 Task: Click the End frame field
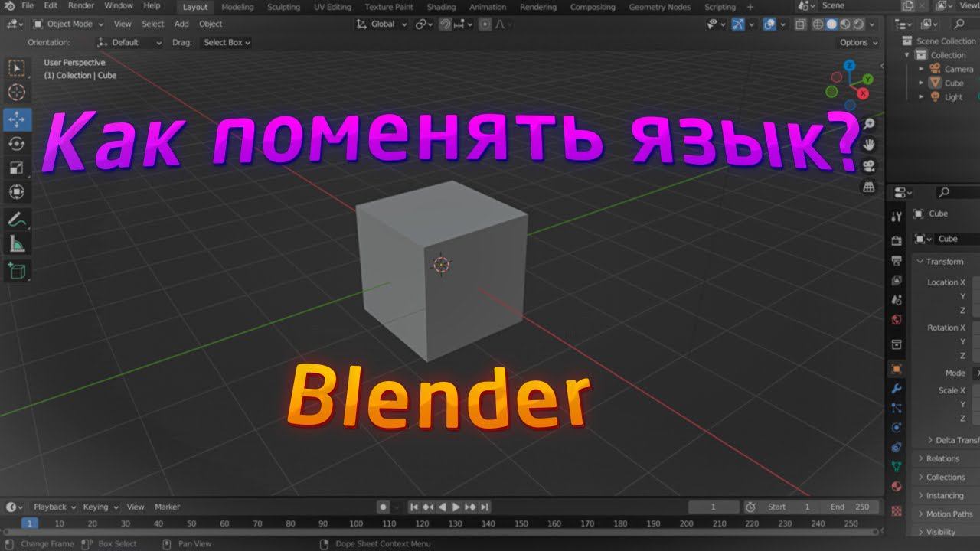point(850,507)
